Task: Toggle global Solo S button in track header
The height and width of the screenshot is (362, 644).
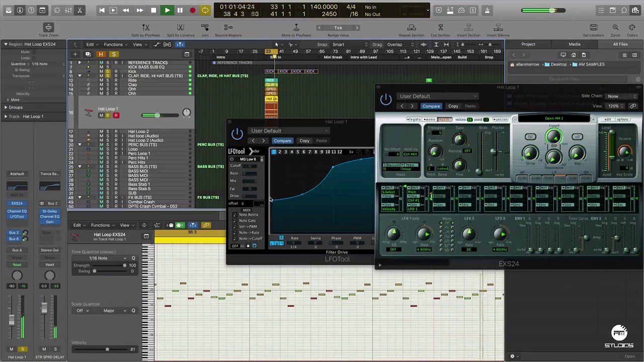Action: click(x=114, y=54)
